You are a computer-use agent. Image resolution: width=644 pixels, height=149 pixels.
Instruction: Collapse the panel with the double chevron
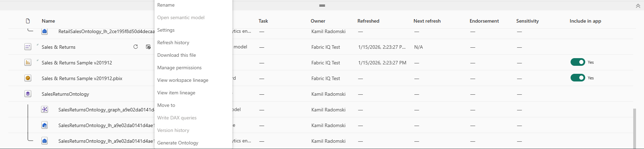click(638, 6)
